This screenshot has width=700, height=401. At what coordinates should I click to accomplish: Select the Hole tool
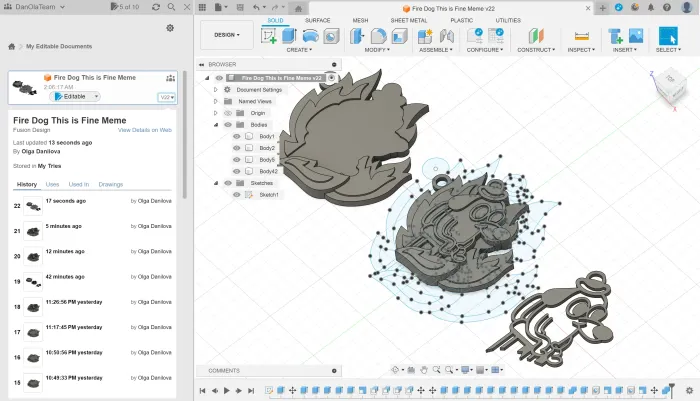(331, 36)
